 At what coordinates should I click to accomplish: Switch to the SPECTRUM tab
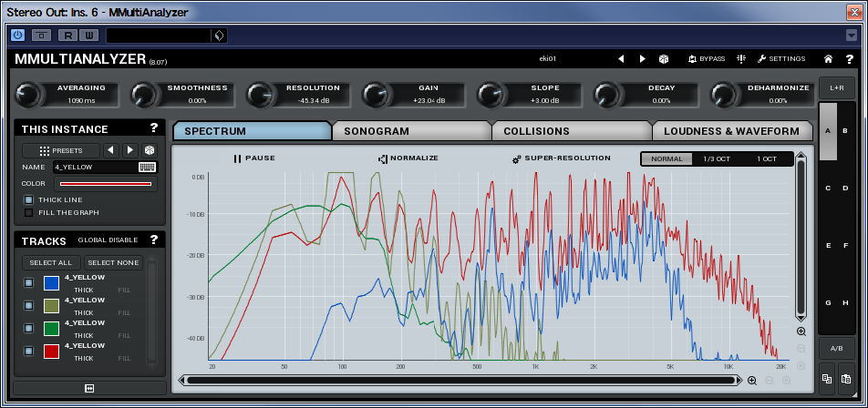[253, 131]
